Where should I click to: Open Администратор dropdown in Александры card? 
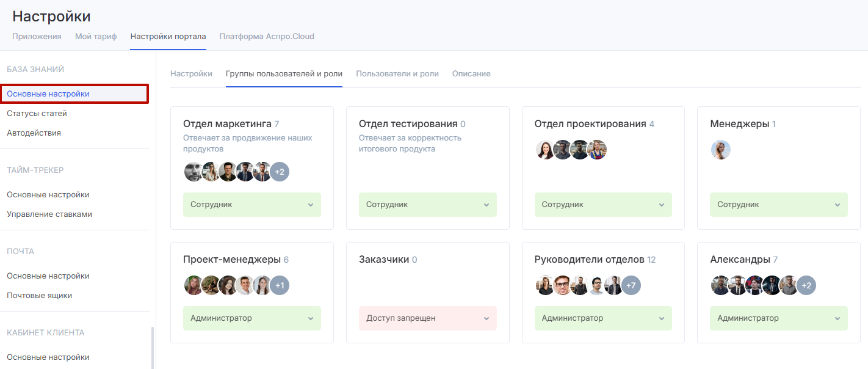pyautogui.click(x=778, y=318)
